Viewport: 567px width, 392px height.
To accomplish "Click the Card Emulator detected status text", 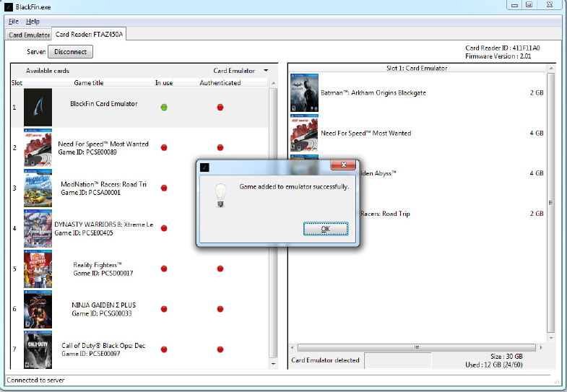I will coord(325,360).
